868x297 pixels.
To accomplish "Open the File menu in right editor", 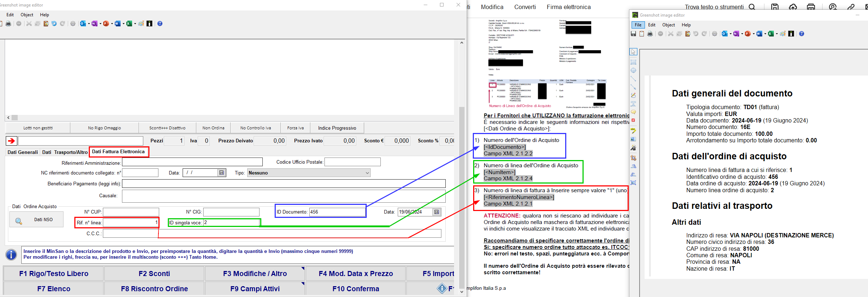I will click(638, 25).
